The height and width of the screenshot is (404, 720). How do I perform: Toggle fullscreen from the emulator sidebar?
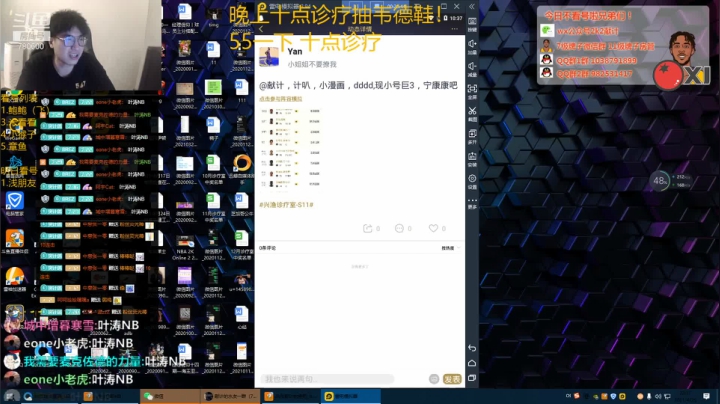pyautogui.click(x=472, y=91)
